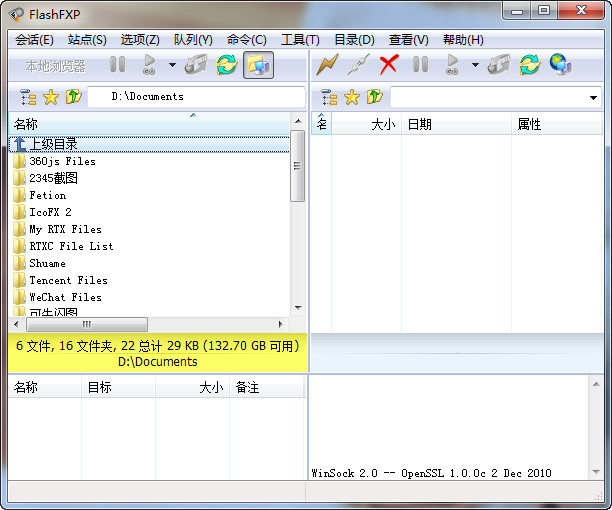Open the remote transfer queue dropdown arrow

point(475,66)
